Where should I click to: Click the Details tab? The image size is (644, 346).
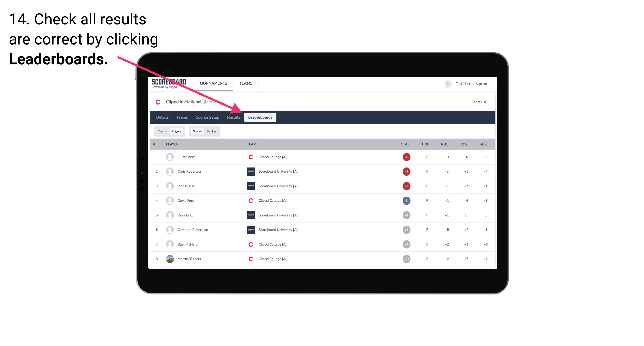pyautogui.click(x=162, y=117)
